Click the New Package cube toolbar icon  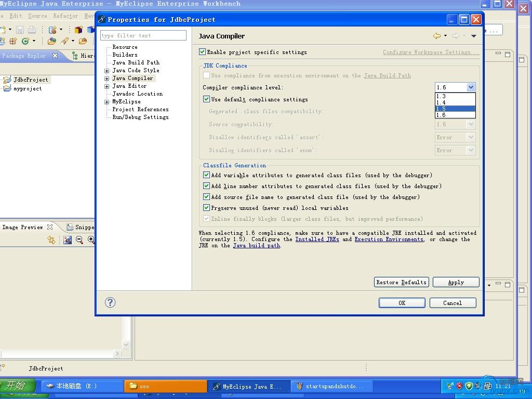tap(79, 30)
